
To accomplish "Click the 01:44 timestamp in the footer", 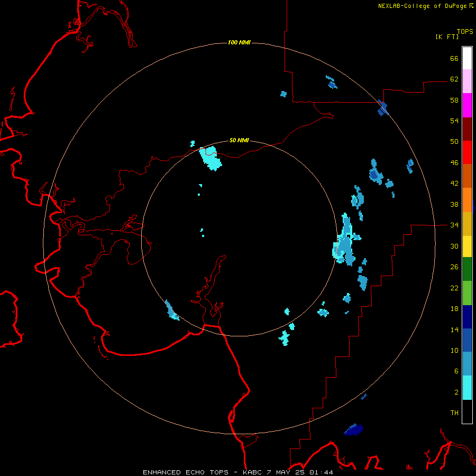I will pyautogui.click(x=321, y=472).
